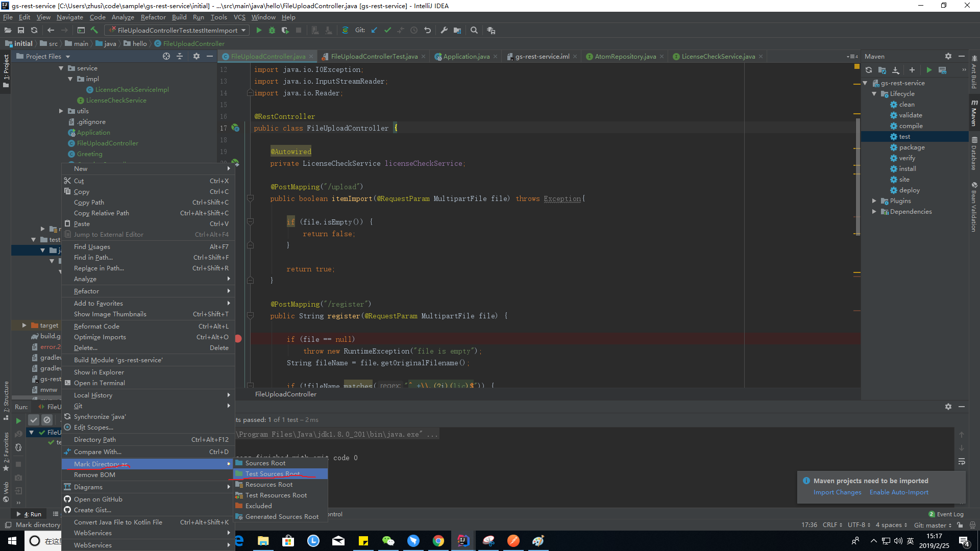Expand Maven Dependencies node
Image resolution: width=980 pixels, height=551 pixels.
click(x=874, y=212)
